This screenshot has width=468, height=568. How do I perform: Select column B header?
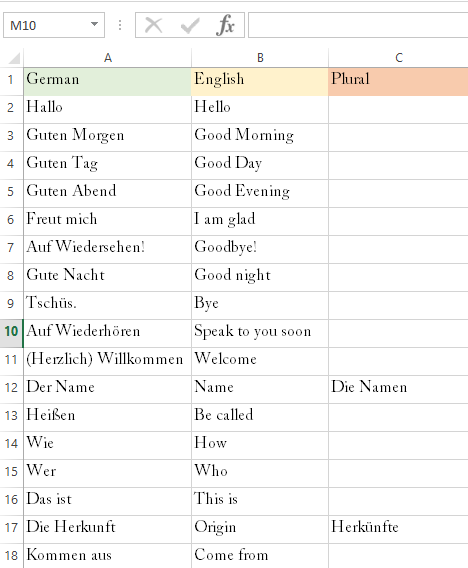click(260, 58)
